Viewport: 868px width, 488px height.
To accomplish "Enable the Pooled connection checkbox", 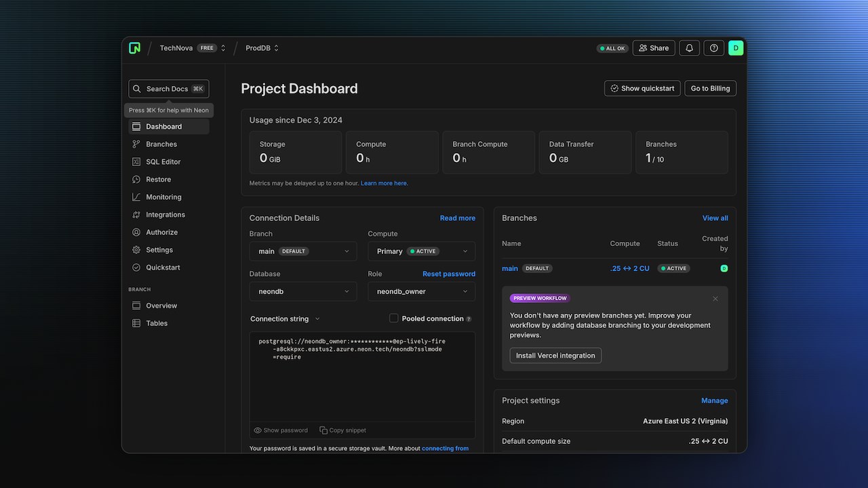I will [x=393, y=319].
